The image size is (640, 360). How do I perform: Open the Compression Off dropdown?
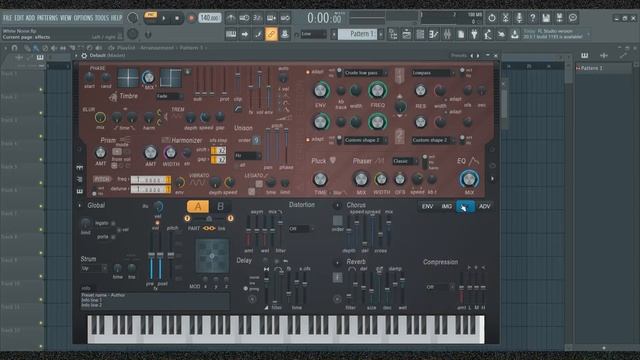tap(439, 287)
